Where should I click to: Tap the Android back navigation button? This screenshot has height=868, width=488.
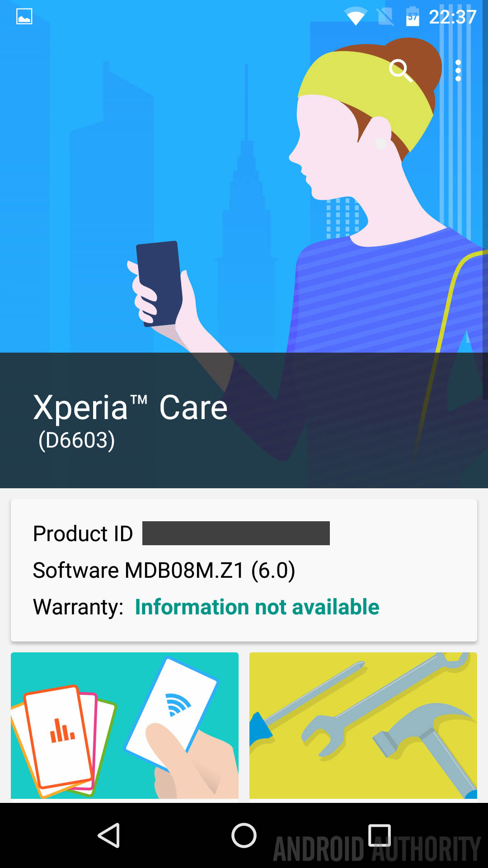(109, 835)
